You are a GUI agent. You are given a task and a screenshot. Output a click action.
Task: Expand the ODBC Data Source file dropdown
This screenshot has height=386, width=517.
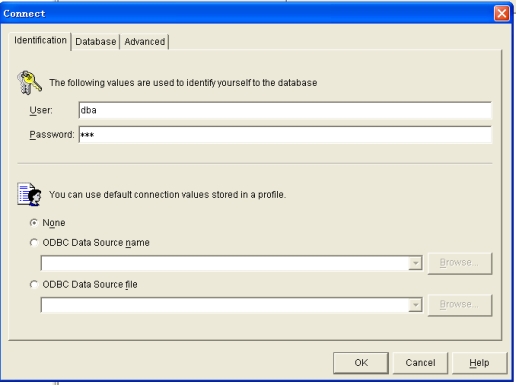[415, 305]
